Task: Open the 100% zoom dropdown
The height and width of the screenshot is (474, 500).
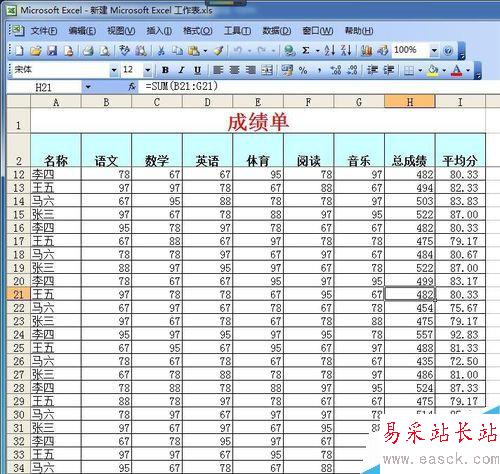Action: click(434, 51)
